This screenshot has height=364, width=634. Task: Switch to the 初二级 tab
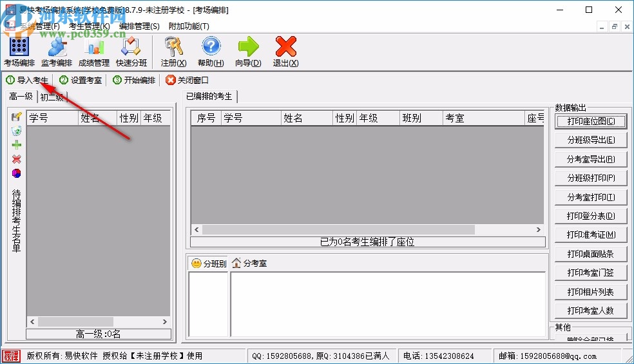[x=52, y=97]
